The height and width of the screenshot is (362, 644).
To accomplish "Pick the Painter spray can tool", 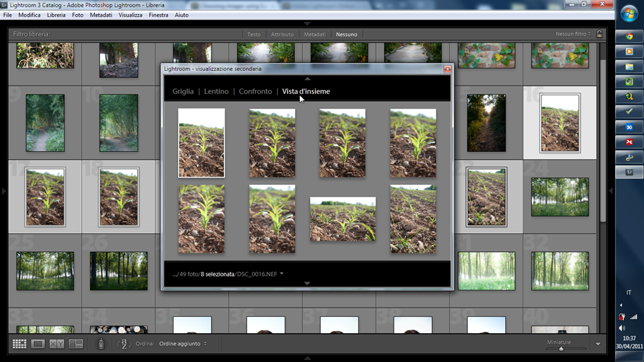I will [101, 344].
